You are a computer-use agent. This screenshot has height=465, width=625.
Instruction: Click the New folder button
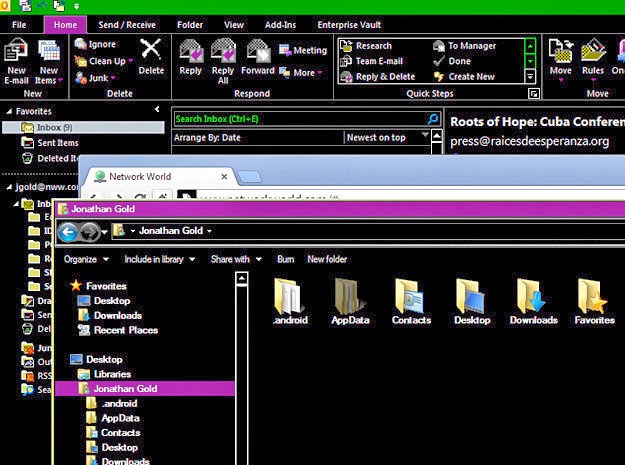(x=327, y=259)
